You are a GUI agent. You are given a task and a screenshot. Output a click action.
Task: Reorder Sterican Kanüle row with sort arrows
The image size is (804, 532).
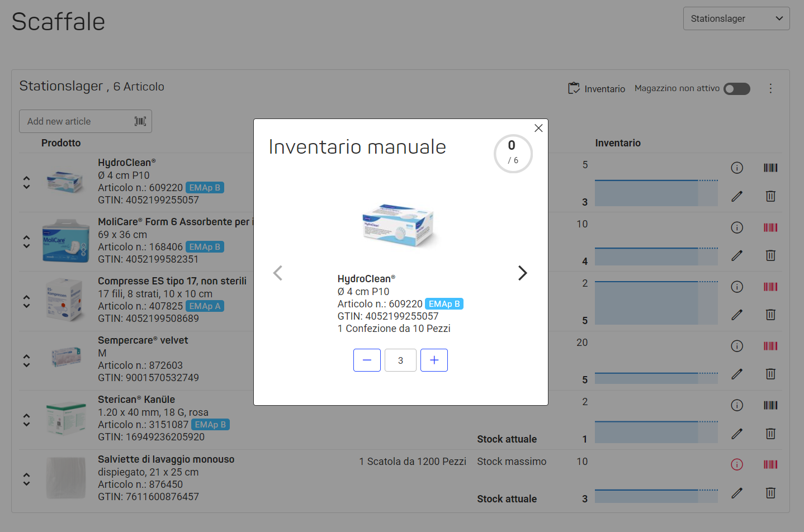pyautogui.click(x=26, y=420)
